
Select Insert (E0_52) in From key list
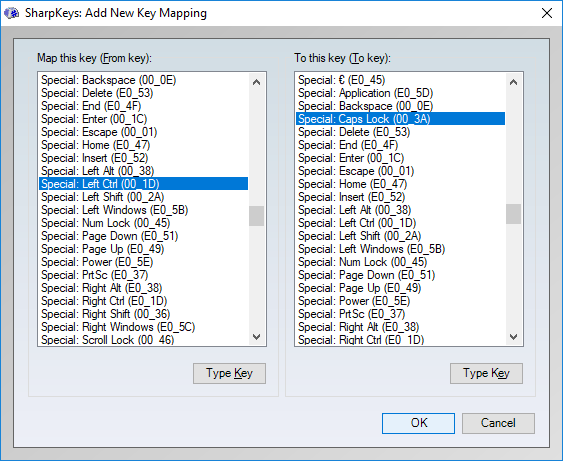(143, 158)
